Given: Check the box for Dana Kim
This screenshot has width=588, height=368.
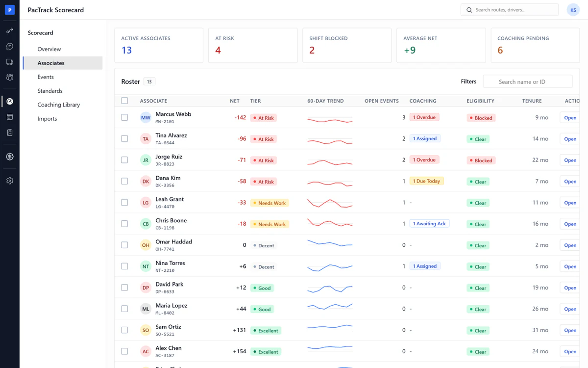Looking at the screenshot, I should pyautogui.click(x=124, y=182).
